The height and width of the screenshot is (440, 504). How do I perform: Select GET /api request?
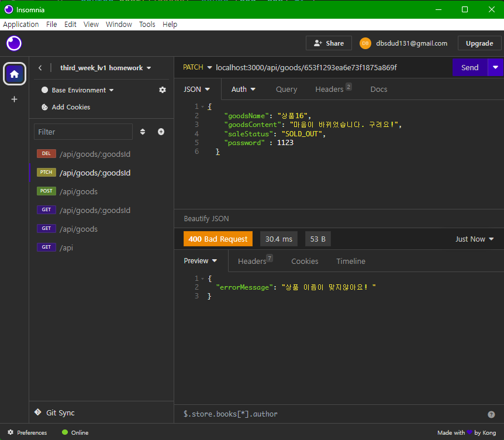point(101,247)
